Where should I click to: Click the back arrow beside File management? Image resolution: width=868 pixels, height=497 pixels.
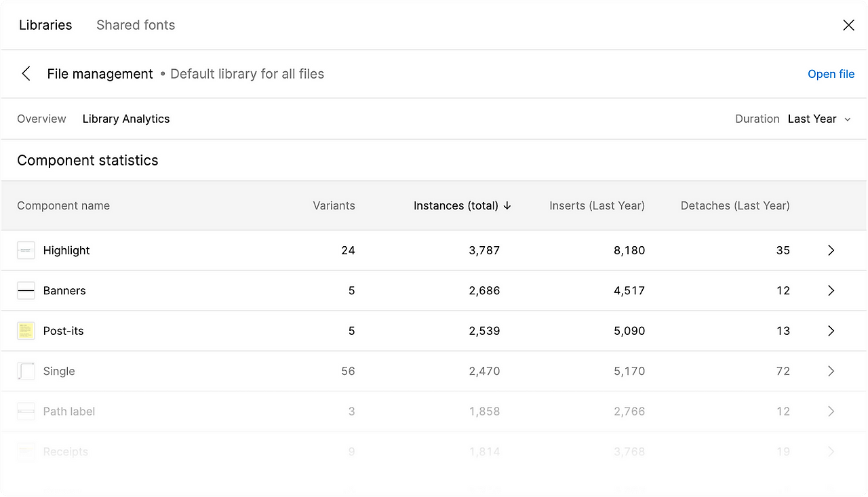(x=26, y=74)
